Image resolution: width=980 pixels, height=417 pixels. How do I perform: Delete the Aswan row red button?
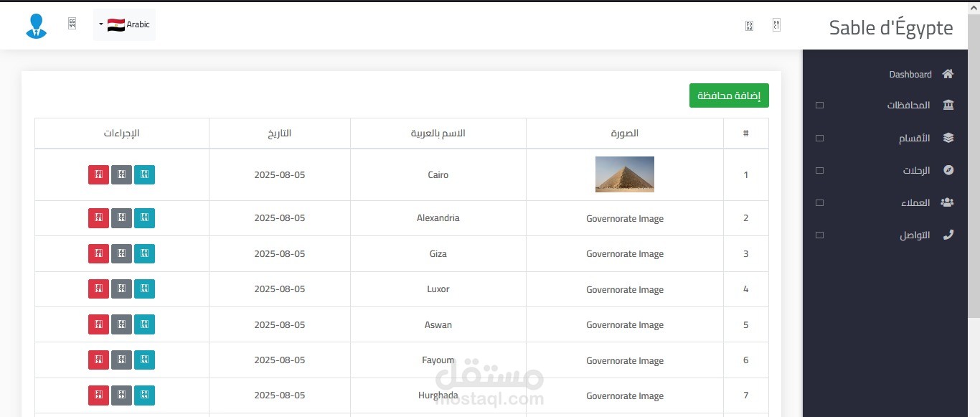click(x=98, y=324)
